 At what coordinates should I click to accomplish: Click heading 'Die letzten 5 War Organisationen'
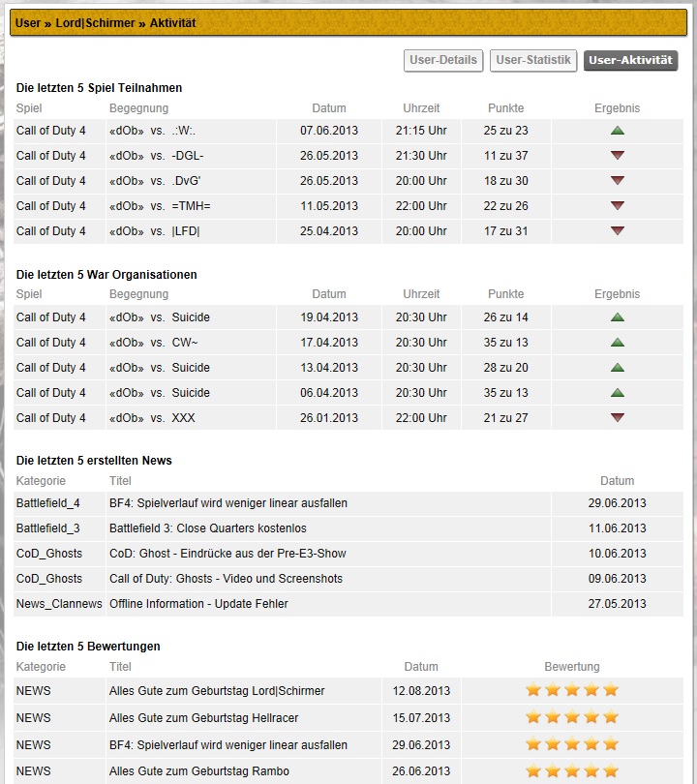click(x=106, y=275)
